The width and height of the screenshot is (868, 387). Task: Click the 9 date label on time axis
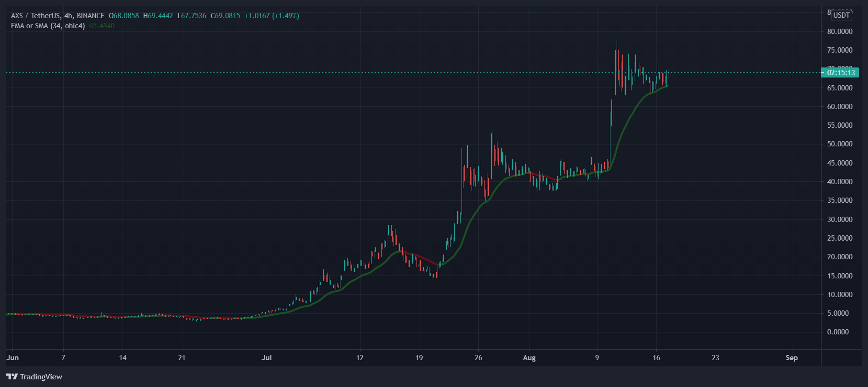[597, 358]
